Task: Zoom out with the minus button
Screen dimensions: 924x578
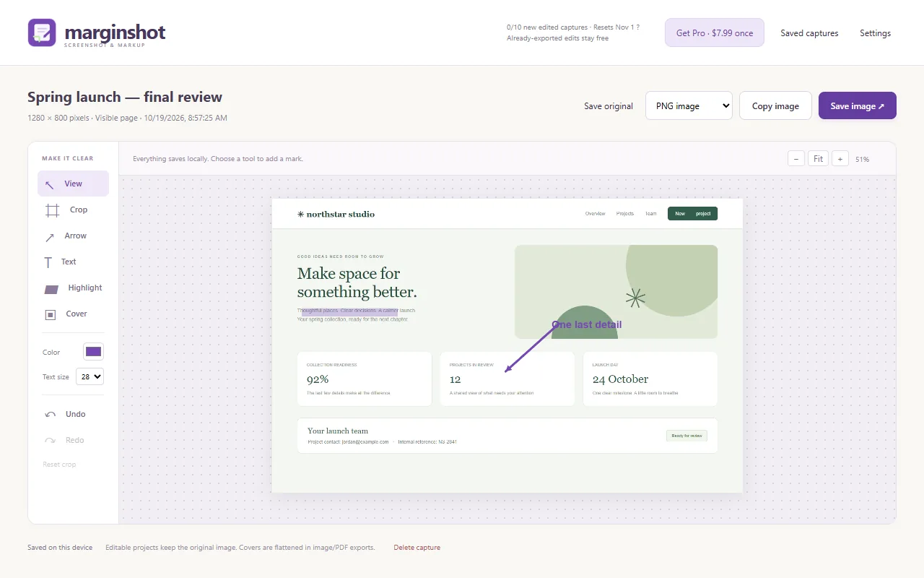Action: tap(796, 159)
